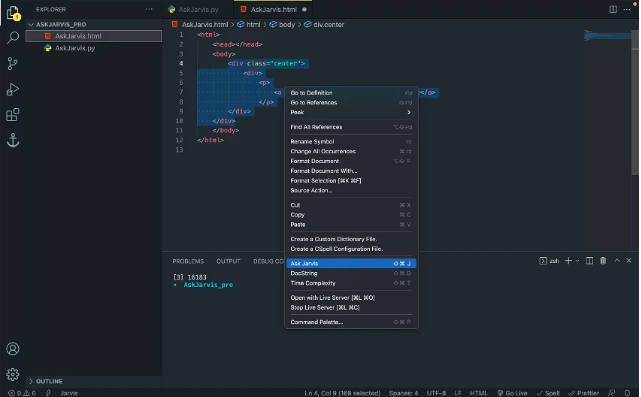Choose Go to Definition
641x397 pixels.
click(351, 93)
